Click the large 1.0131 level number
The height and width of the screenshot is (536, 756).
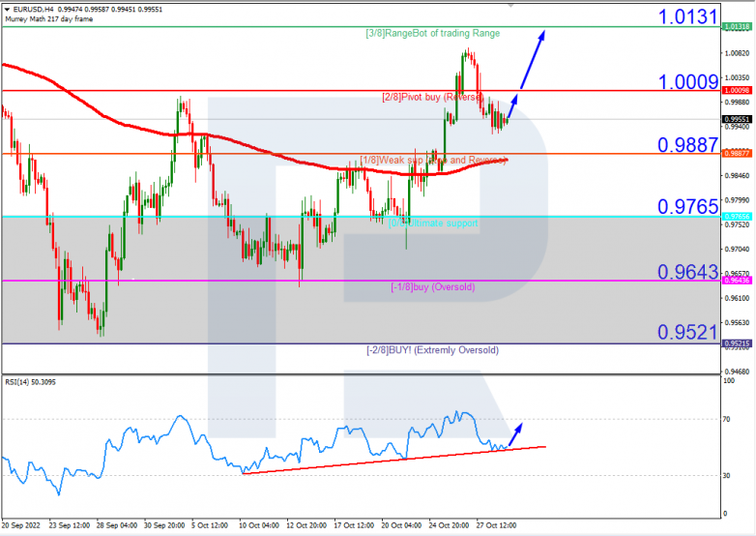687,16
